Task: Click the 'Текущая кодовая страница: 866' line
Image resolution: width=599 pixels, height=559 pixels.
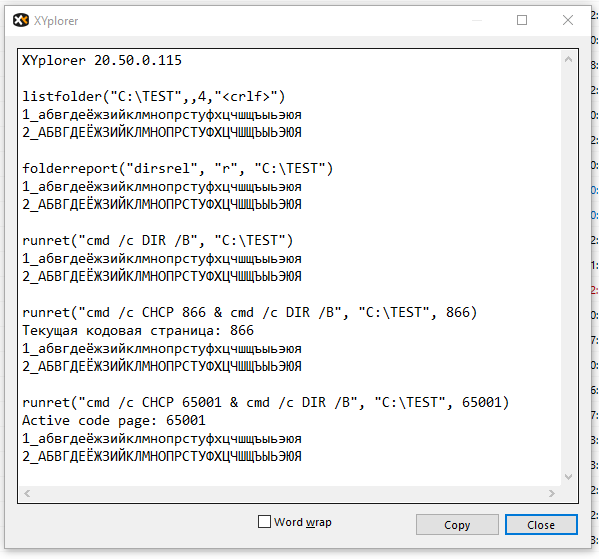Action: click(x=138, y=331)
